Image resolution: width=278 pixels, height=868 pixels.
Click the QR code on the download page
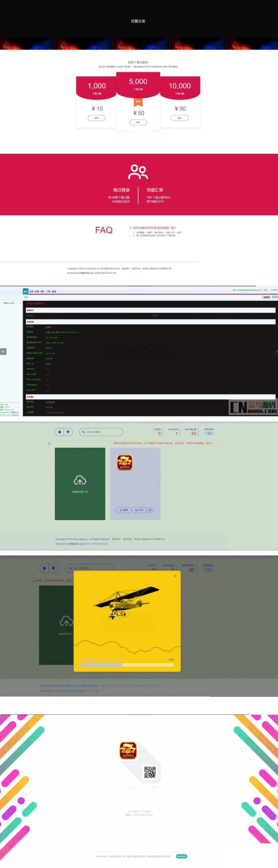150,772
